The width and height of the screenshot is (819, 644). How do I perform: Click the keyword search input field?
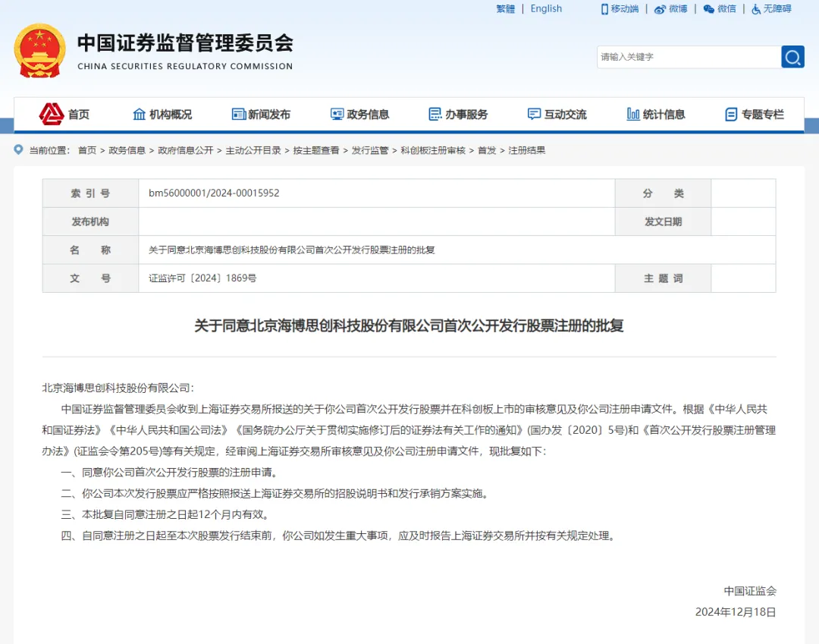pyautogui.click(x=688, y=57)
